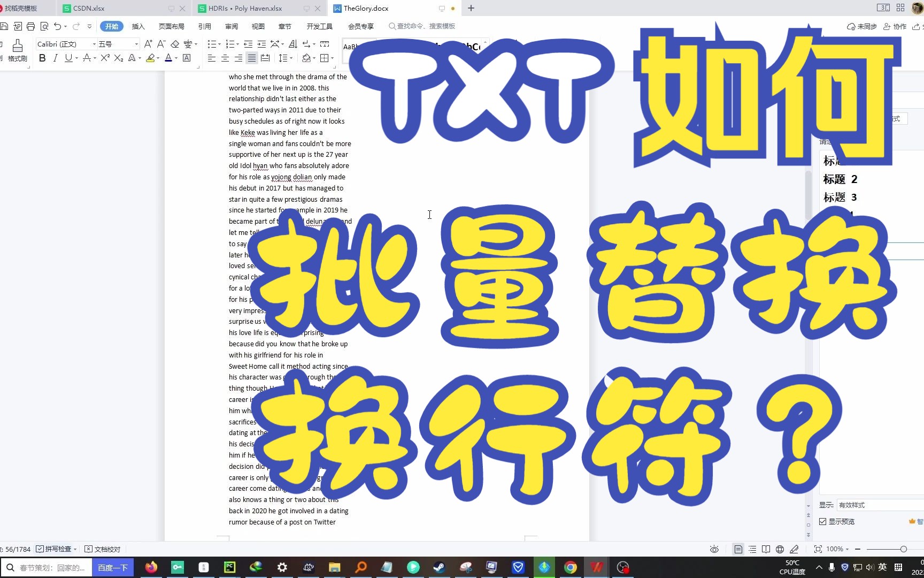Screen dimensions: 924x578
Task: Decrease font size with the A- icon
Action: (x=161, y=44)
